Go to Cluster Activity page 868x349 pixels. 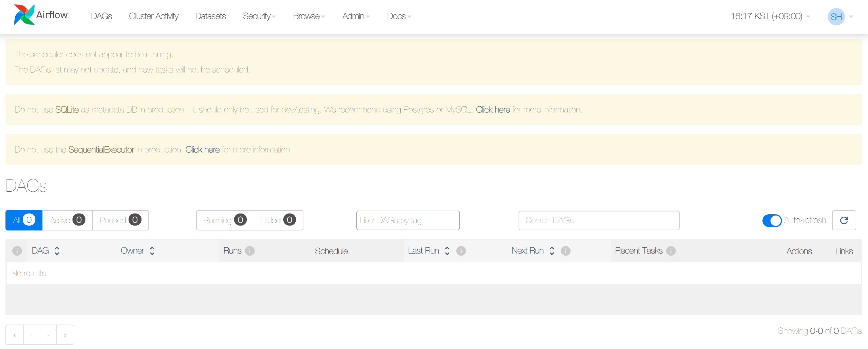click(154, 16)
